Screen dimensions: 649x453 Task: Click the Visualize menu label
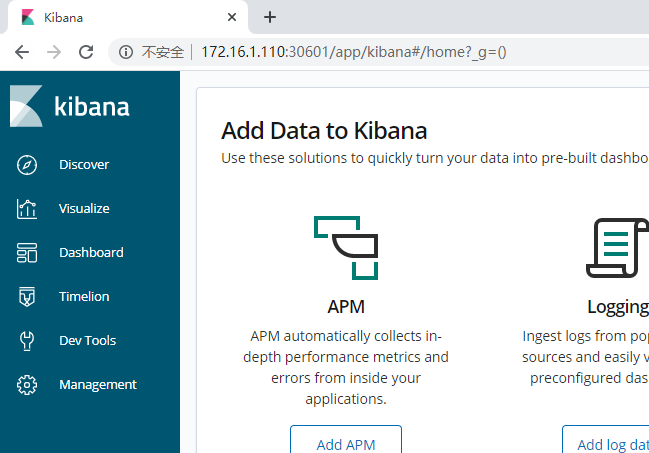[84, 209]
